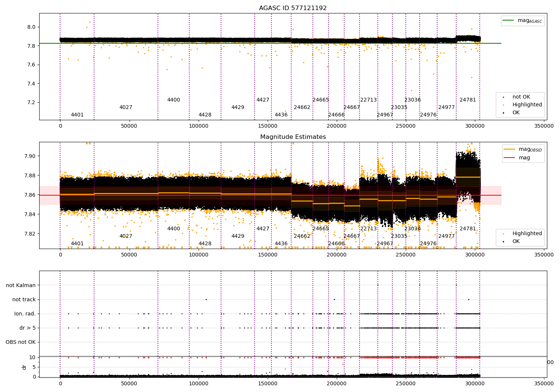This screenshot has height=392, width=560.
Task: Click obsid label 4436 in the top panel
Action: pos(281,115)
